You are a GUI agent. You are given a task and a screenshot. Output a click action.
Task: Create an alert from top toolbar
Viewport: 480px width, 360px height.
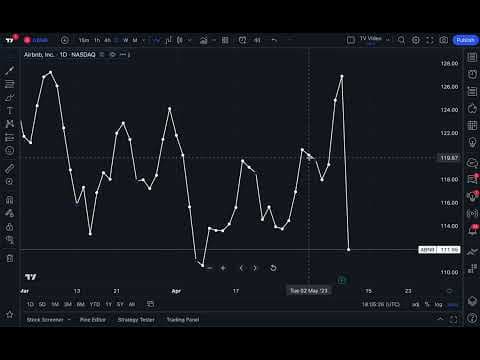[242, 40]
